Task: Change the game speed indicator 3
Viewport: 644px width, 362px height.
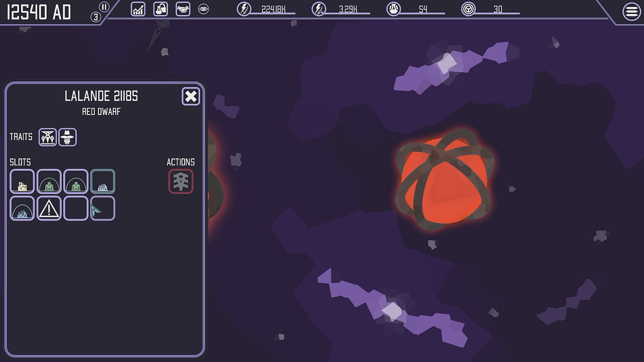Action: pyautogui.click(x=96, y=17)
